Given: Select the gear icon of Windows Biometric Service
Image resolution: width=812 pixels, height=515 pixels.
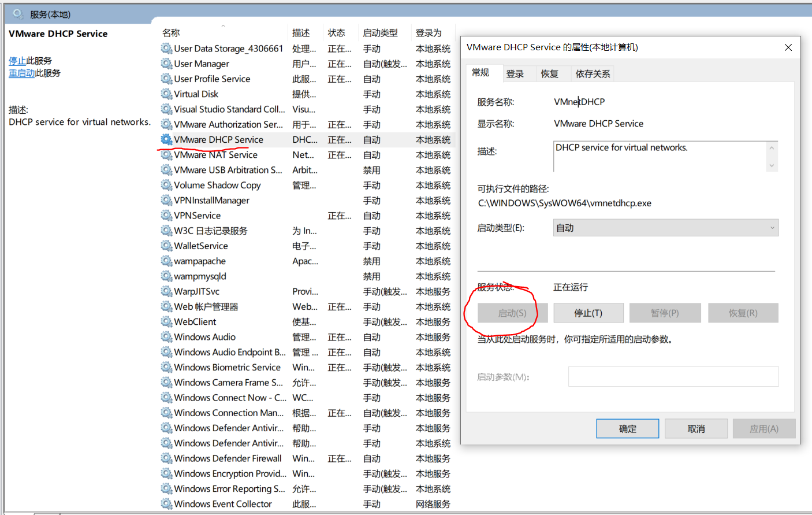Looking at the screenshot, I should click(167, 367).
